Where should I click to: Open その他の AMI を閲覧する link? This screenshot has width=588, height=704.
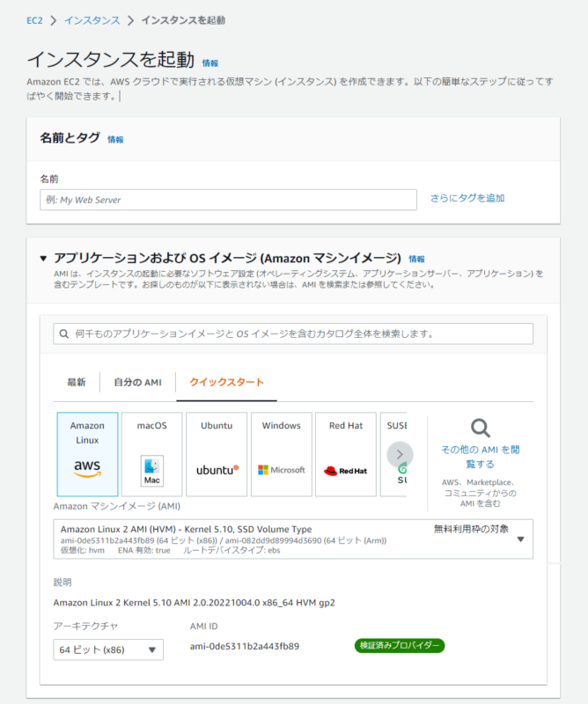(481, 457)
